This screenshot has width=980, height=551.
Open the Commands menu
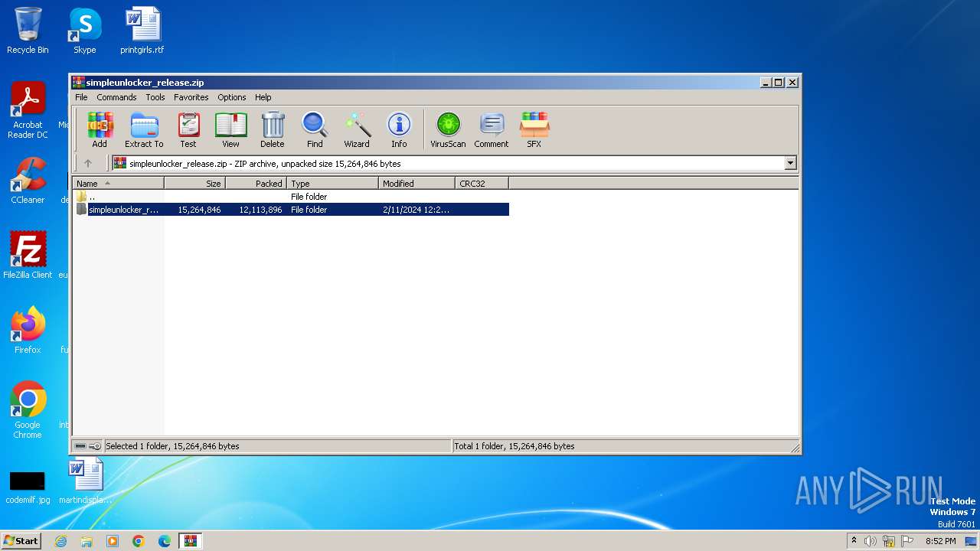(116, 97)
